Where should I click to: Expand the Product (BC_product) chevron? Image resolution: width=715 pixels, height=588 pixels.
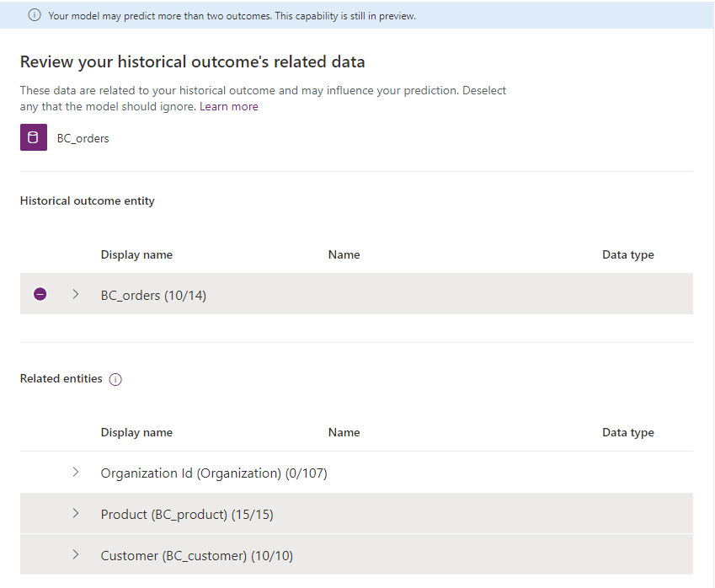tap(76, 513)
